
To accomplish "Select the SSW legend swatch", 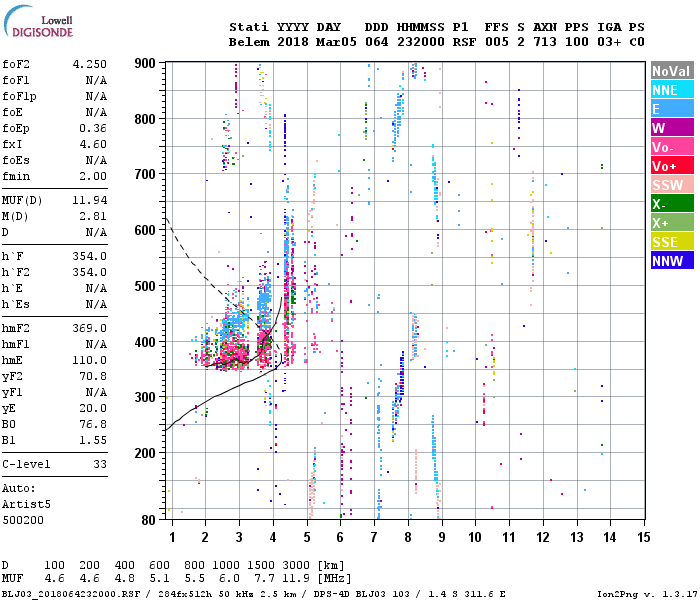I will click(672, 185).
